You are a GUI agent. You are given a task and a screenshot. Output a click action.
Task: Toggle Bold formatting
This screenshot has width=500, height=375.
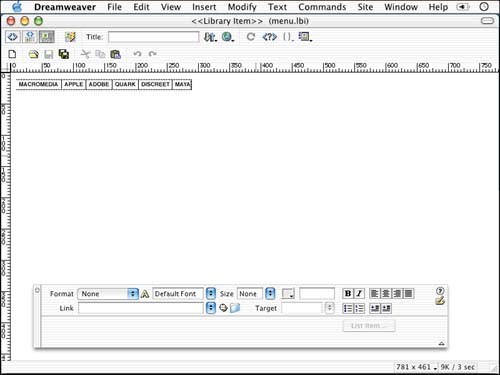click(x=348, y=294)
